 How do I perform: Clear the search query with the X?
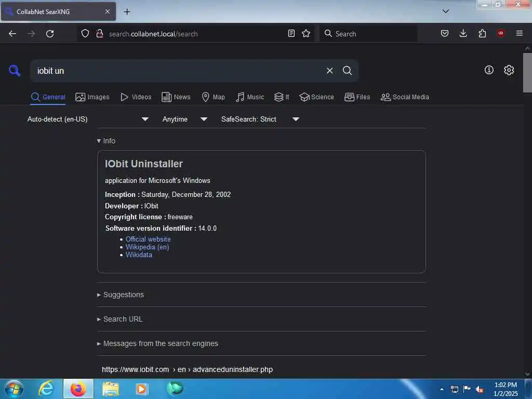click(x=329, y=71)
